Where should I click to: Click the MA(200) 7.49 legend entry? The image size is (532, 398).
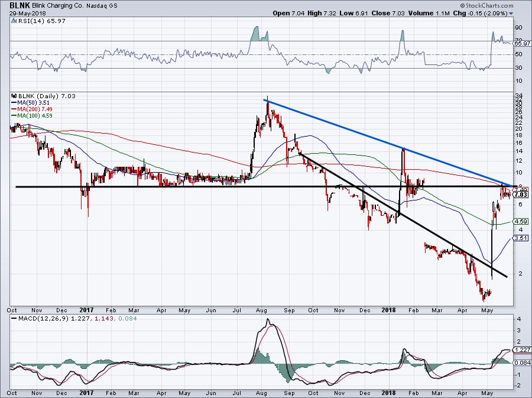[32, 109]
